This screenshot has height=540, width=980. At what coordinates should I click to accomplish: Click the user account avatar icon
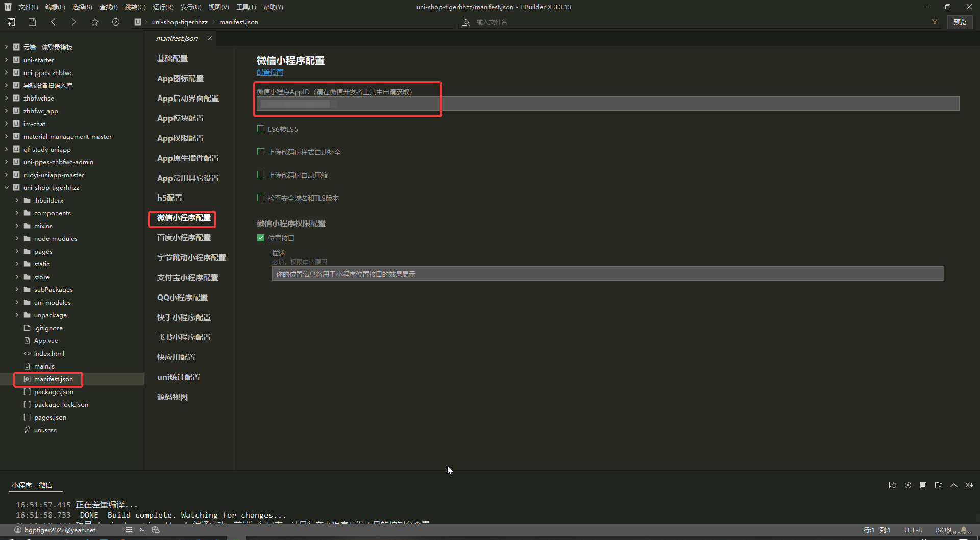[x=18, y=530]
